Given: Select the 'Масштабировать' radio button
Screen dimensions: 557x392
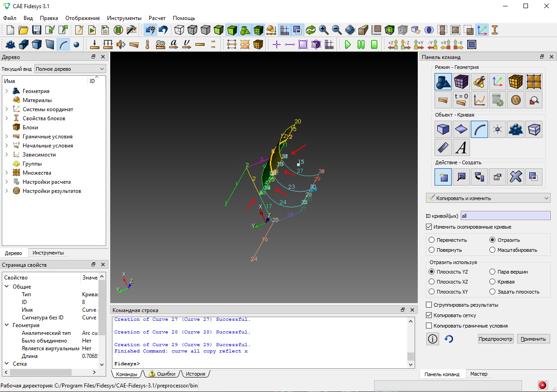Looking at the screenshot, I should click(493, 250).
